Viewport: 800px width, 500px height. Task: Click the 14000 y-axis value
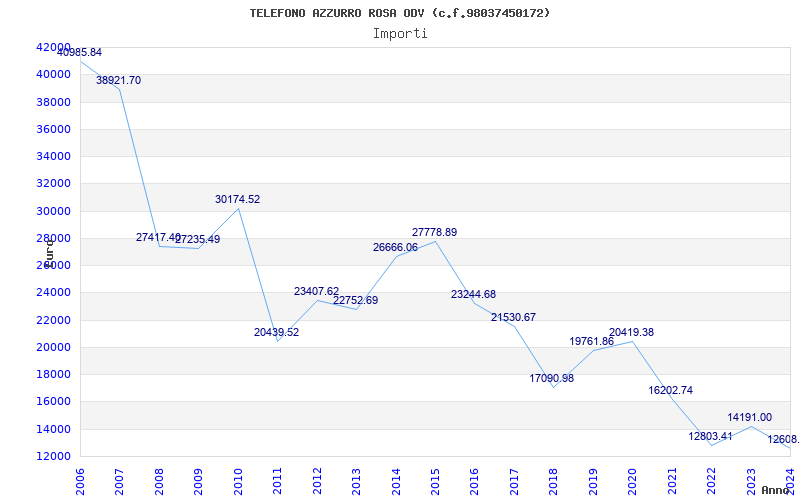[54, 429]
